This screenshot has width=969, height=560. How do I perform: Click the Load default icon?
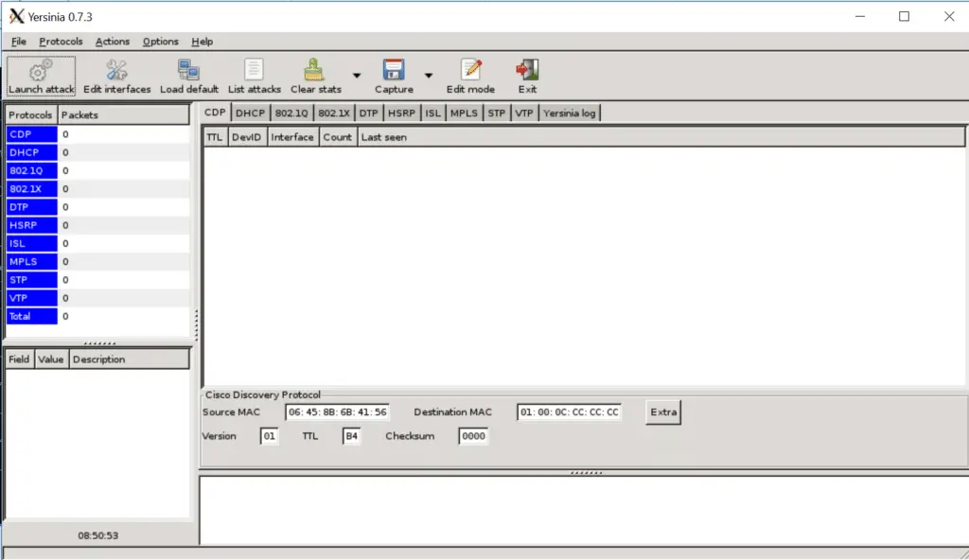pos(188,76)
